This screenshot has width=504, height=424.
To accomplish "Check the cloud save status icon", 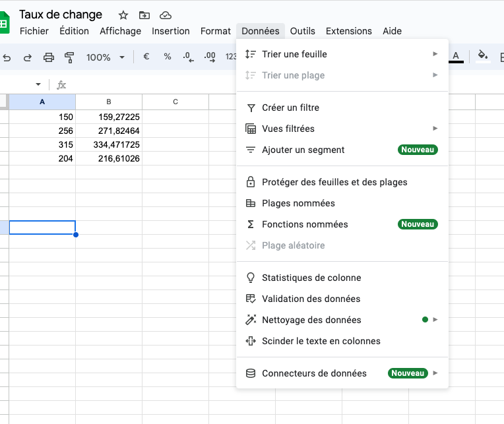I will pyautogui.click(x=166, y=15).
